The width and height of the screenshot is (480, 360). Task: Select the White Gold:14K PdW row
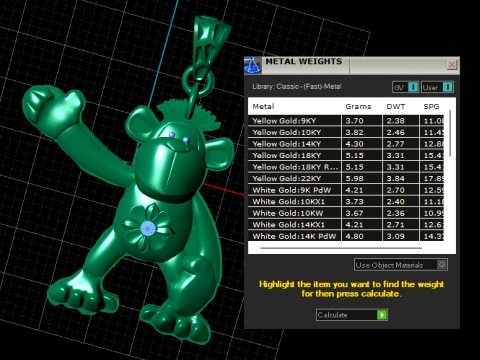tap(346, 236)
